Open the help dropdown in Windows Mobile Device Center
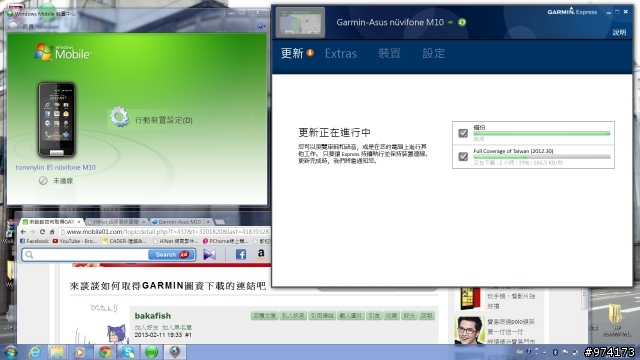Viewport: 640px width, 360px height. tap(261, 26)
